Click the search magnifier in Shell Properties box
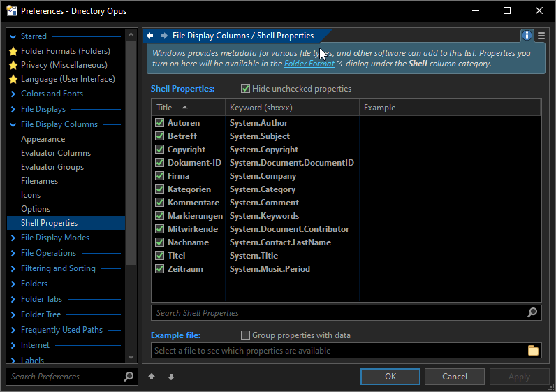 (532, 312)
